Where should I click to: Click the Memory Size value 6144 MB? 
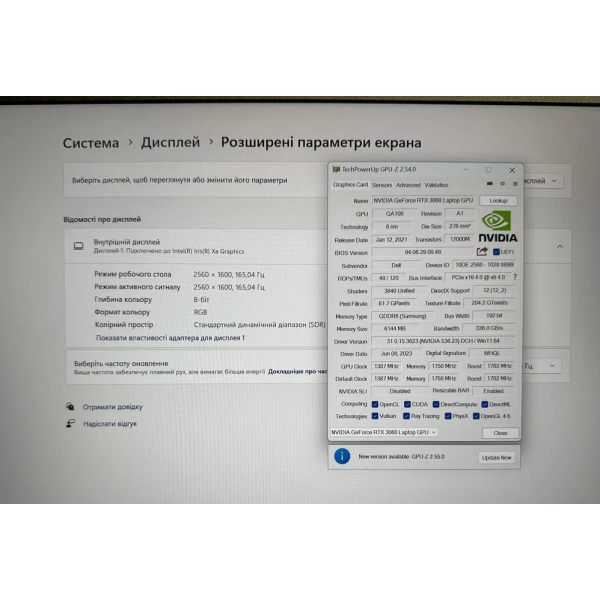coord(395,328)
